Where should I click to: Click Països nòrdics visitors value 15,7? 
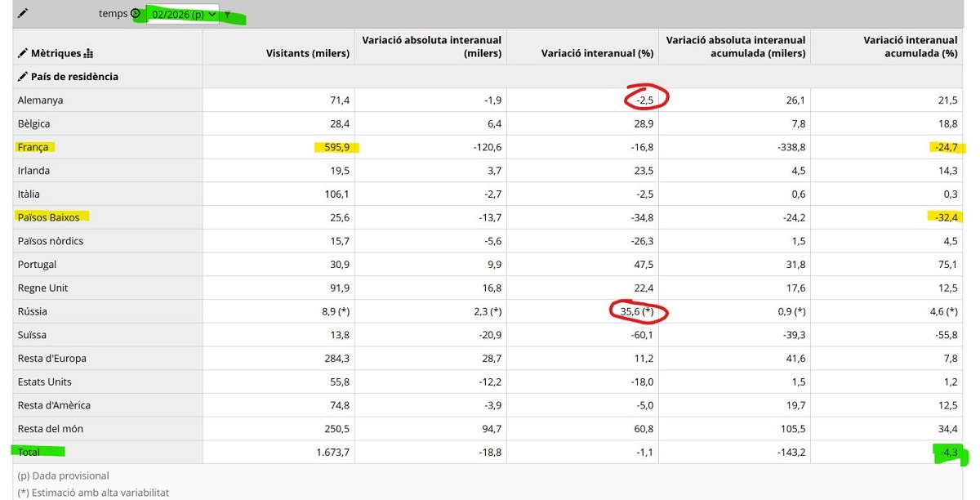point(339,241)
